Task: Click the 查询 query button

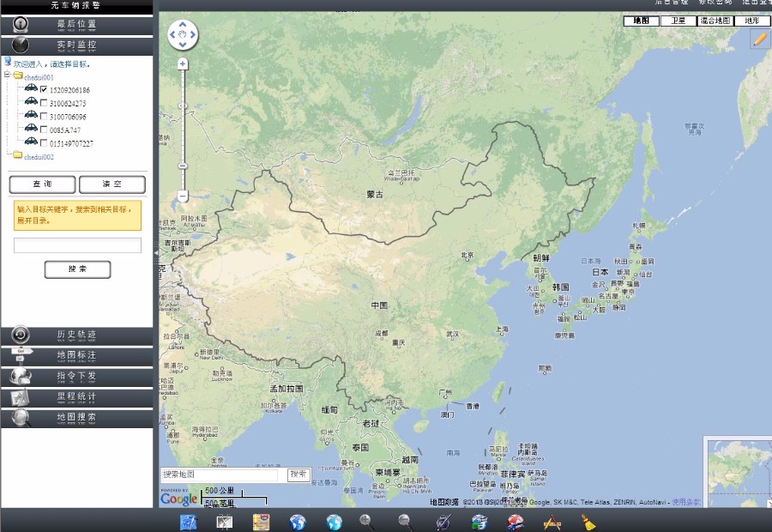Action: pyautogui.click(x=43, y=184)
